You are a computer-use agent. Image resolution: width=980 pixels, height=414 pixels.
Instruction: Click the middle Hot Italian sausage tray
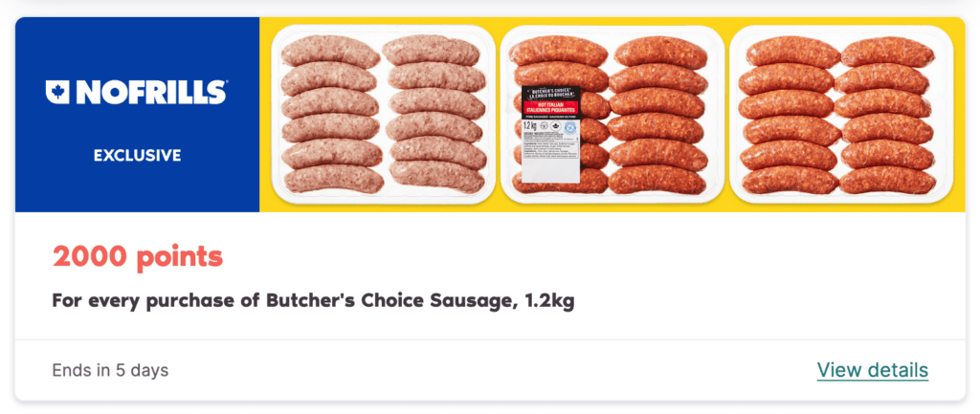pos(612,115)
